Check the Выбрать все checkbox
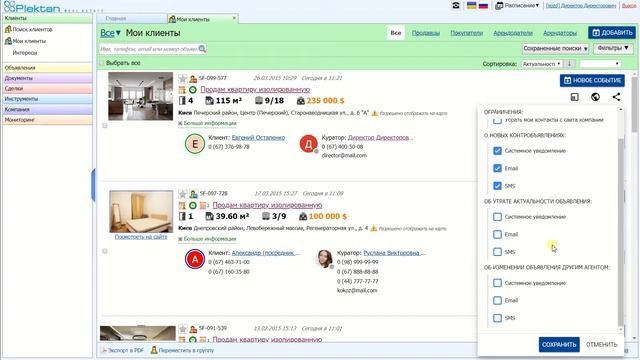 point(102,63)
